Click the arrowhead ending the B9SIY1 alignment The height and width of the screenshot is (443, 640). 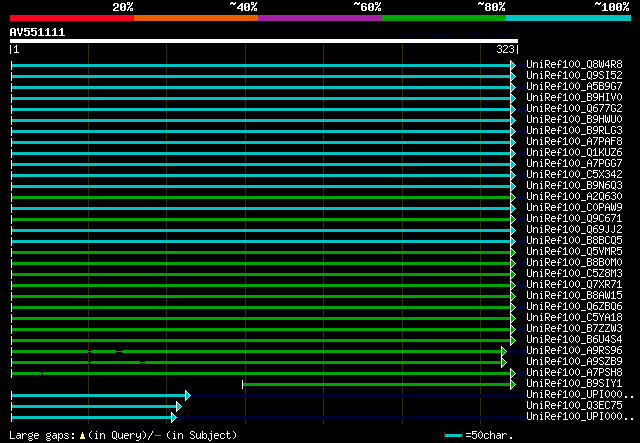click(513, 384)
